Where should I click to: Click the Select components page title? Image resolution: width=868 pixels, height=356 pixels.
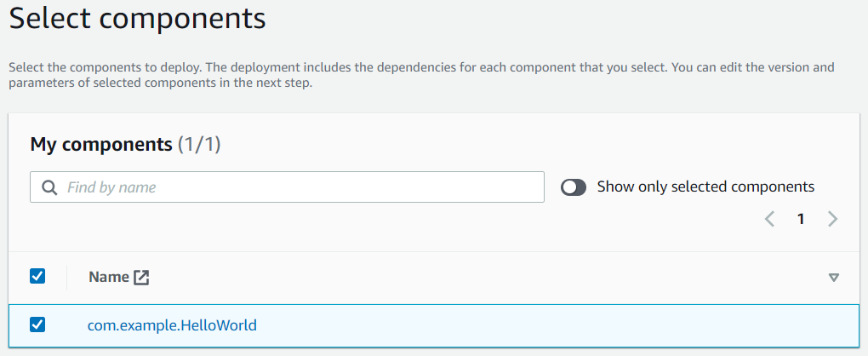click(138, 19)
